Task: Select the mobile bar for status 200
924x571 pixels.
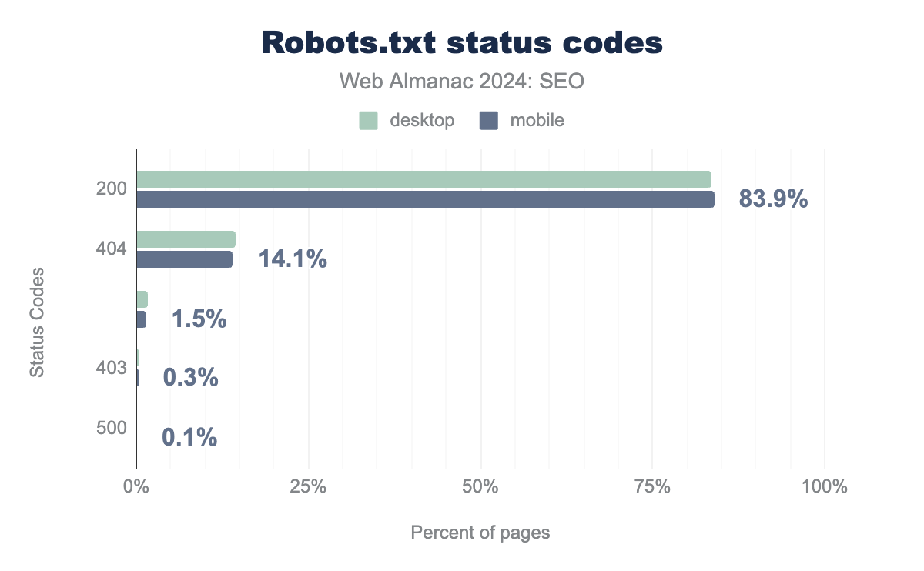Action: coord(425,199)
